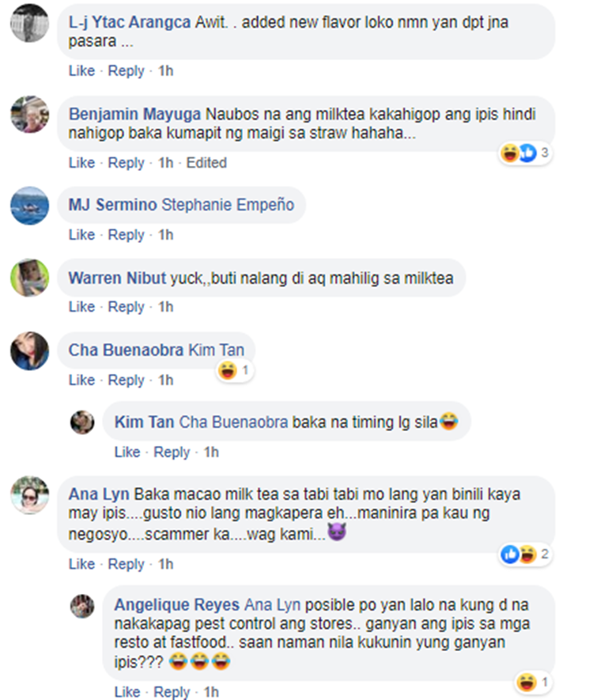Click laughing reaction on Cha Buenaobra's comment

coord(235,370)
